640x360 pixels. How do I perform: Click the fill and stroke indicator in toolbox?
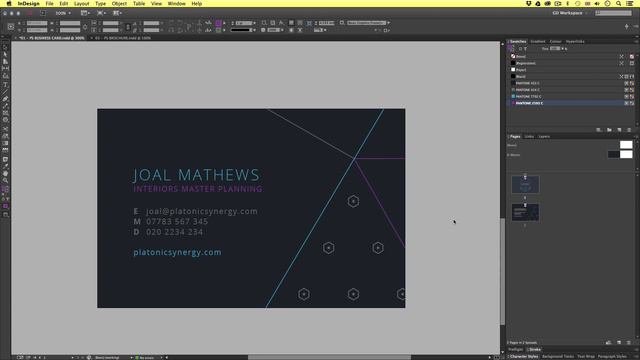pyautogui.click(x=5, y=190)
